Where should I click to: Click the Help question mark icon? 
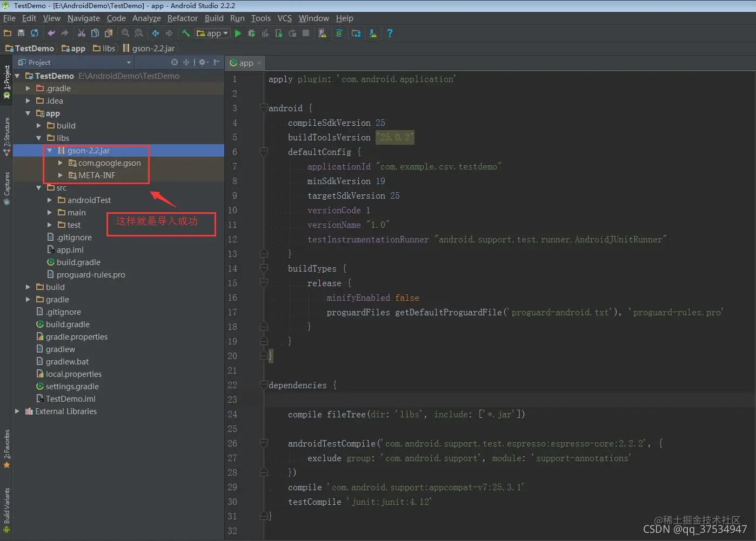pyautogui.click(x=390, y=33)
